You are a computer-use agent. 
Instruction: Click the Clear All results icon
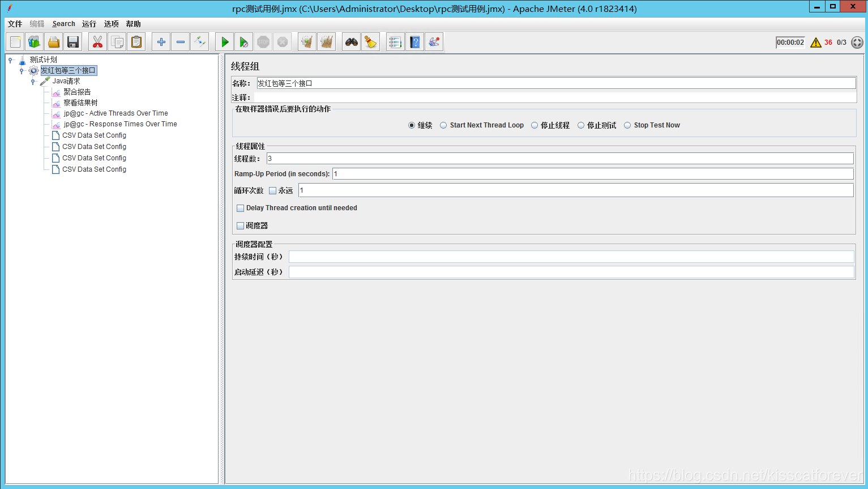[327, 42]
